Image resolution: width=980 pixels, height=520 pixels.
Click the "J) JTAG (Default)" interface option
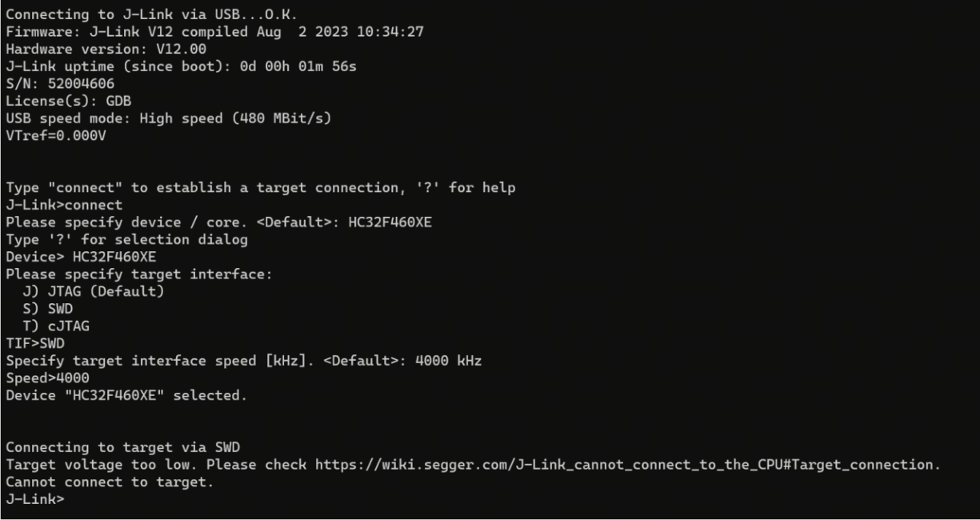click(94, 291)
